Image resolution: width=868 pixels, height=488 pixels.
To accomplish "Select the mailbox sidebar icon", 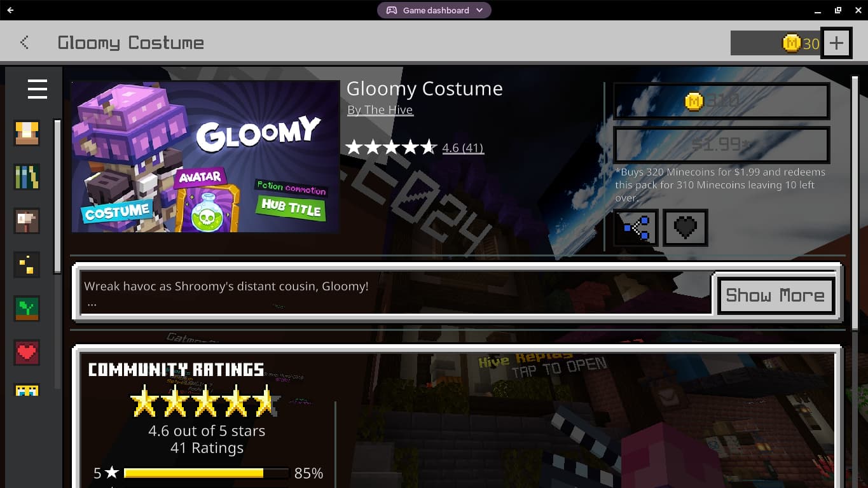I will [x=27, y=221].
